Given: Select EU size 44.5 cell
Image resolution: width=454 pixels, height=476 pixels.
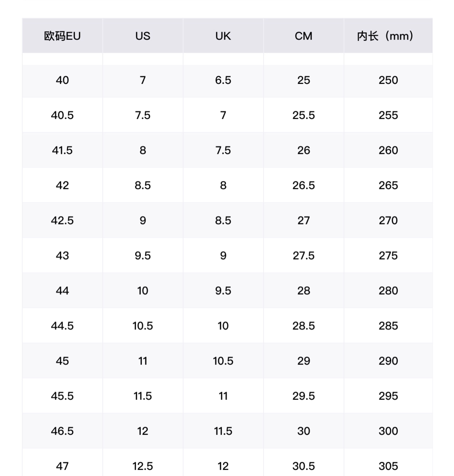Looking at the screenshot, I should click(x=62, y=326).
